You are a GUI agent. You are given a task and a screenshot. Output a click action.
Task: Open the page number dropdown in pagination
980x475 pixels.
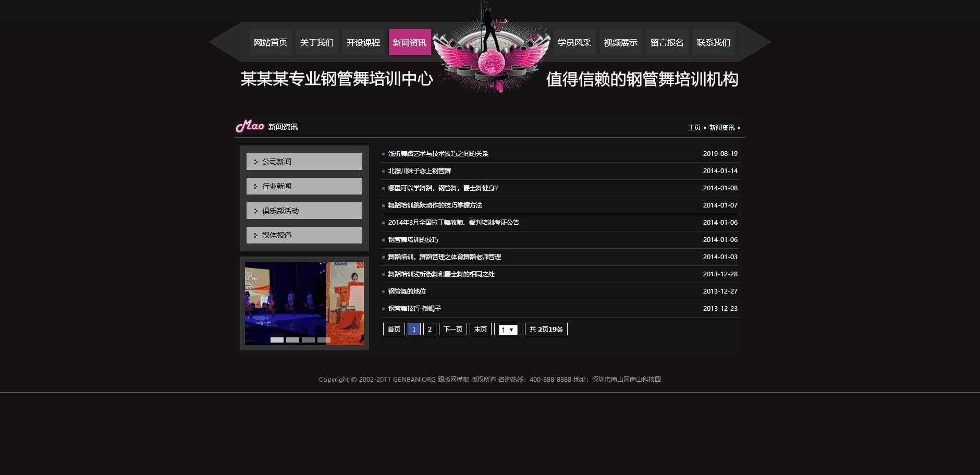(508, 329)
